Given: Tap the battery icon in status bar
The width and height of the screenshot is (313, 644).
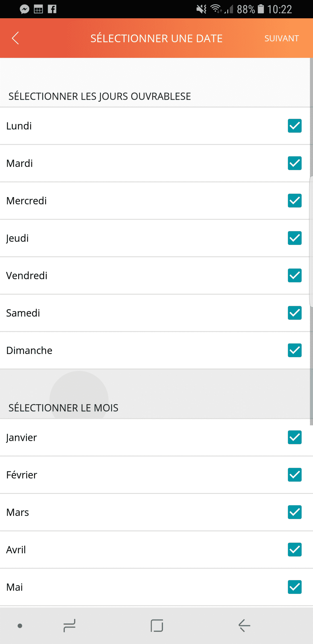Looking at the screenshot, I should click(x=261, y=9).
